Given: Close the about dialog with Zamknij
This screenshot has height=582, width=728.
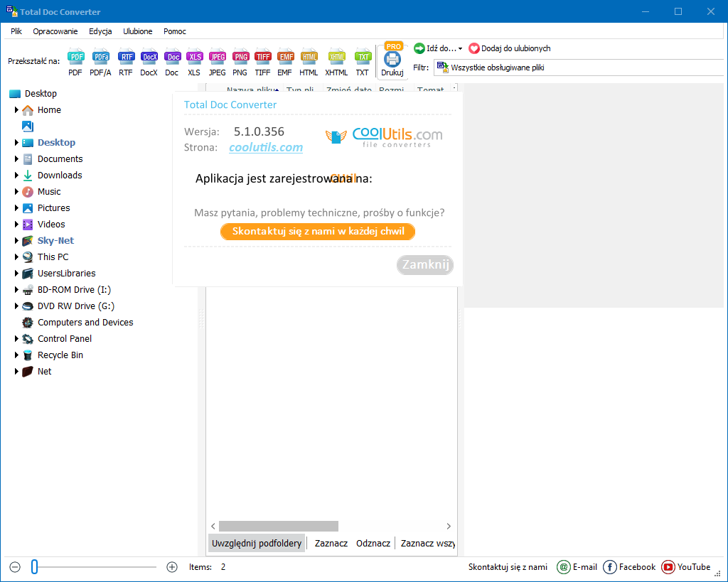Looking at the screenshot, I should pos(425,264).
